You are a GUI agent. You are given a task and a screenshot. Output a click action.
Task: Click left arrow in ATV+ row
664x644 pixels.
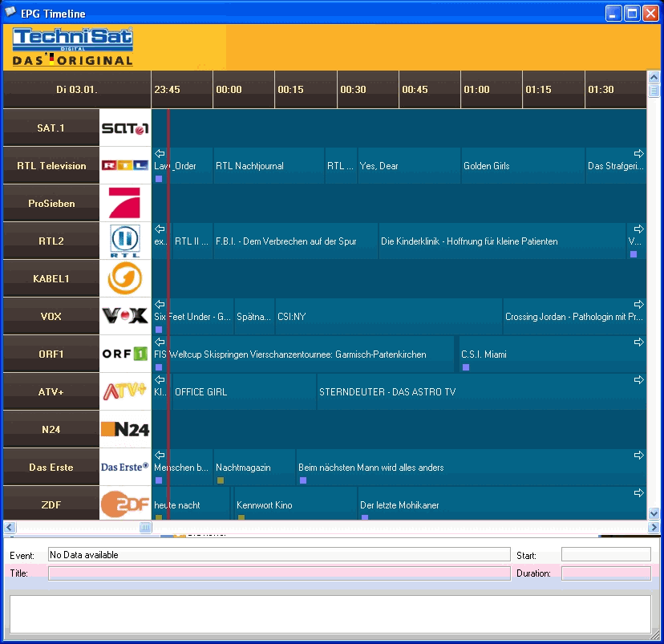(x=160, y=379)
